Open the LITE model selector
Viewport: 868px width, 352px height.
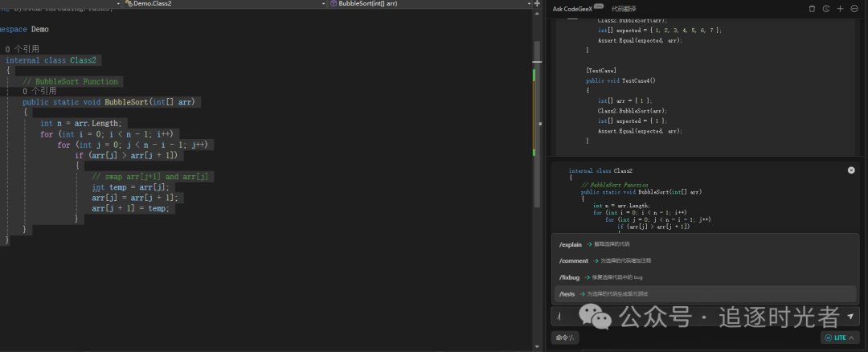point(841,338)
